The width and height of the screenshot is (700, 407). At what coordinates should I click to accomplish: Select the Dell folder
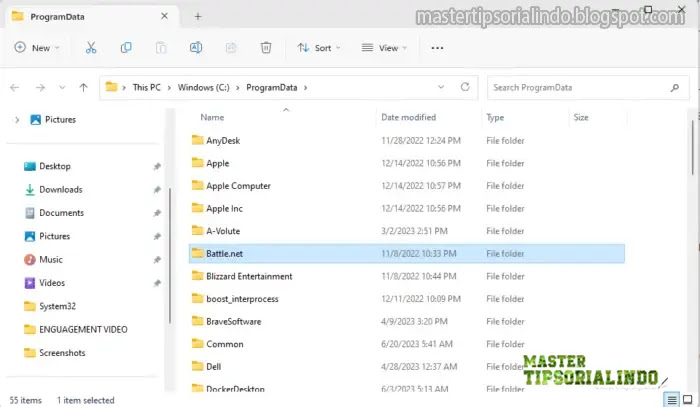[x=407, y=366]
